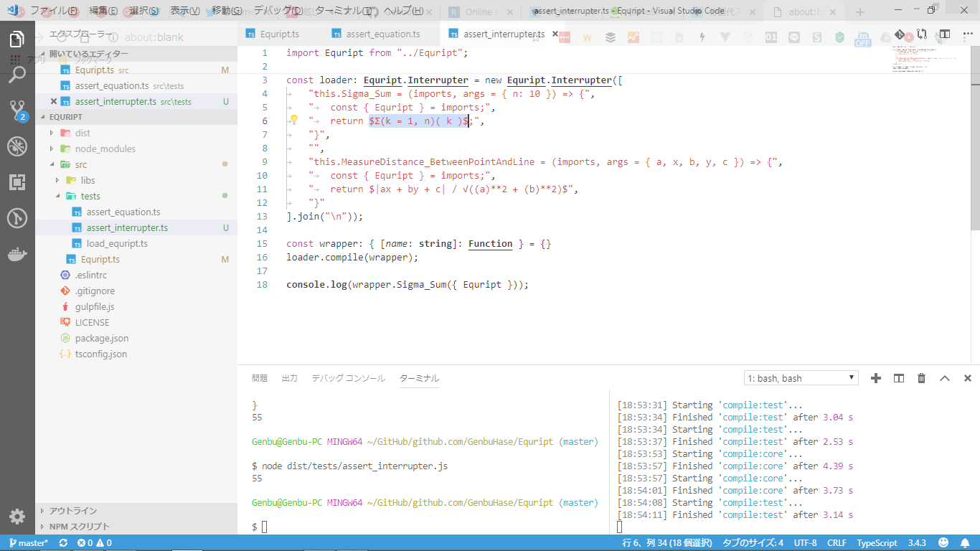Image resolution: width=980 pixels, height=551 pixels.
Task: Click the lightbulb quick fix icon
Action: (x=293, y=121)
